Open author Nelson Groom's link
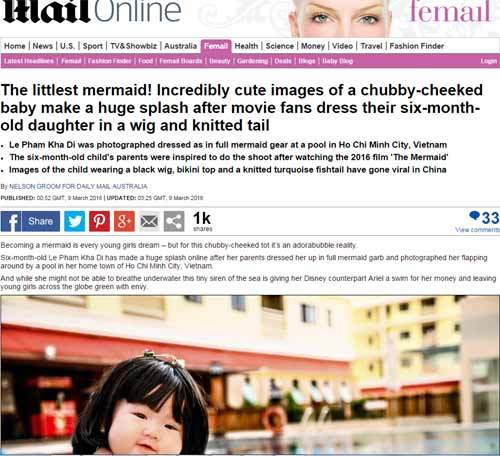Viewport: 500px width, 456px height. tap(78, 186)
